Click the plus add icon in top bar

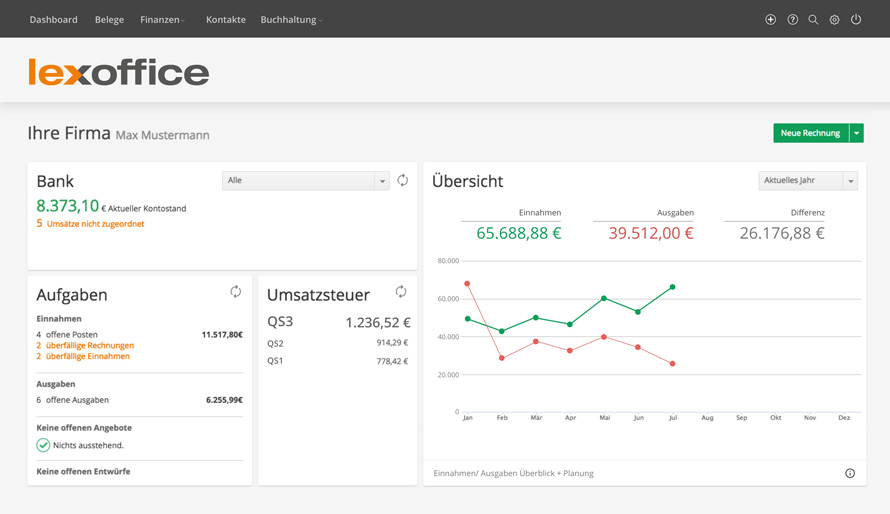tap(770, 20)
